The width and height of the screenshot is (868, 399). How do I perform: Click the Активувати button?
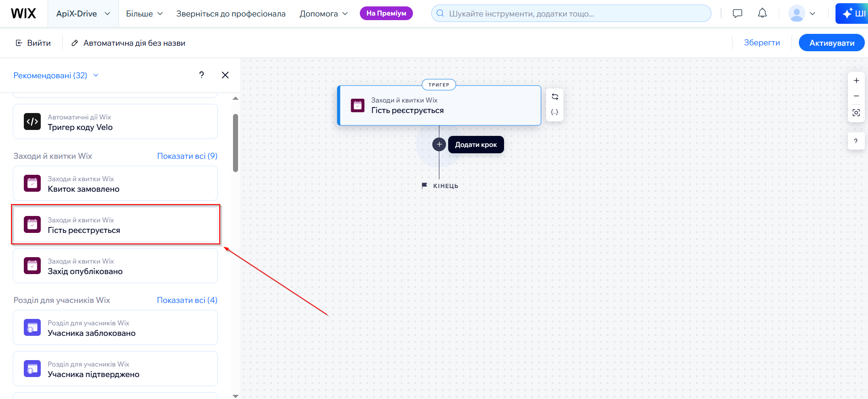(x=831, y=43)
